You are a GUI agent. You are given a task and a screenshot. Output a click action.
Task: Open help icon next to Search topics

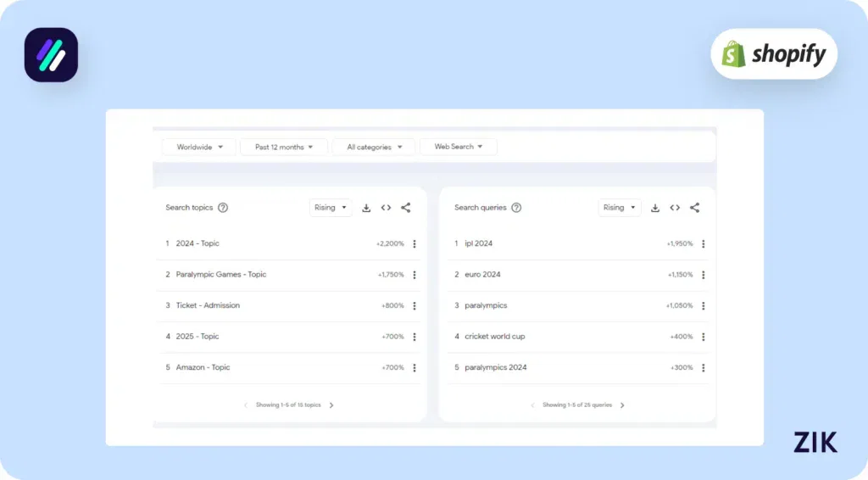(x=223, y=208)
